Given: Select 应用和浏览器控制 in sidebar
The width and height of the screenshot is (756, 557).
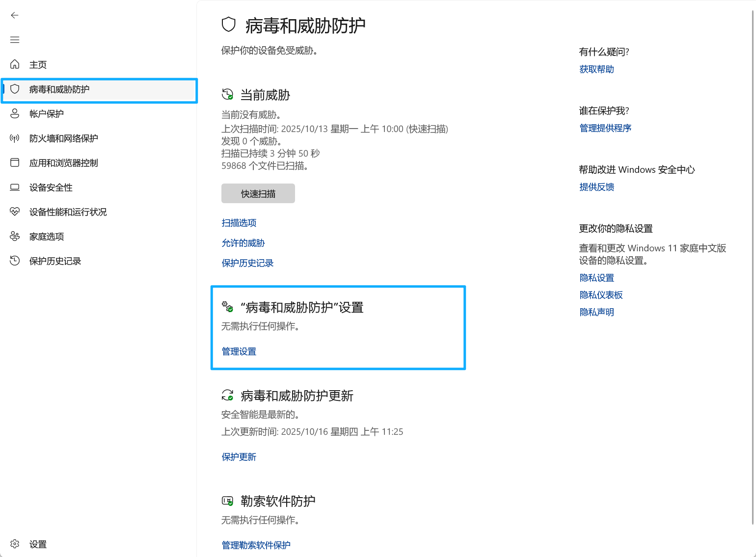Looking at the screenshot, I should 63,163.
